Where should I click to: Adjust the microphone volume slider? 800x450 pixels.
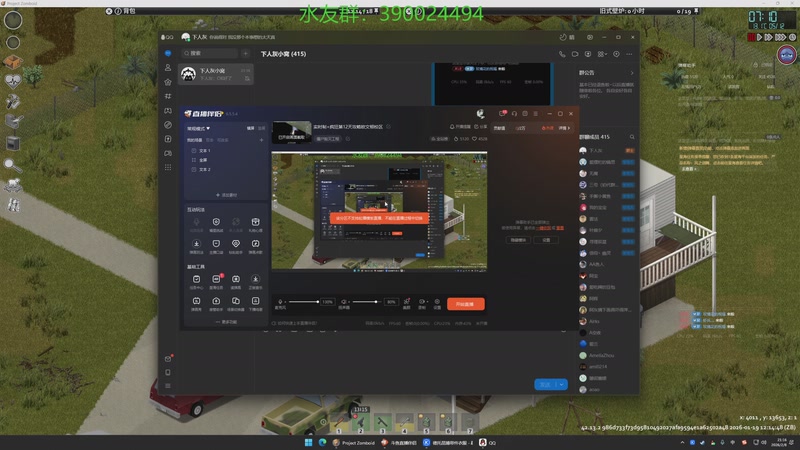click(x=303, y=302)
